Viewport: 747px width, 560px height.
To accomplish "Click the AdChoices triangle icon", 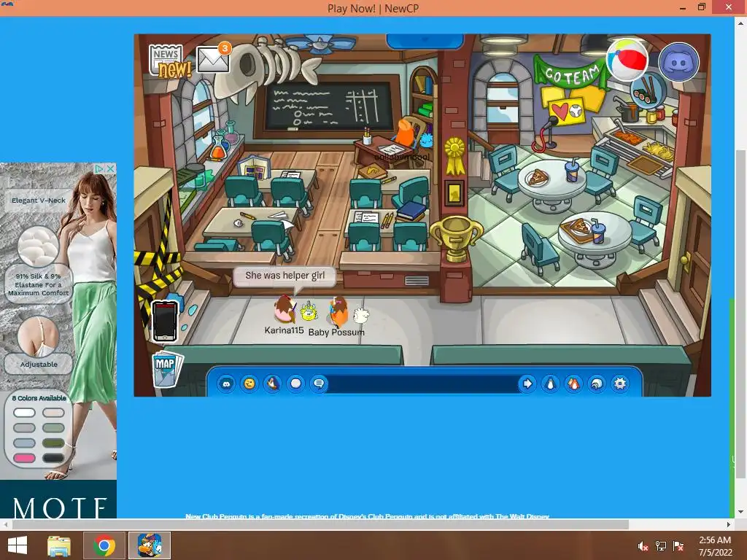I will pos(98,168).
